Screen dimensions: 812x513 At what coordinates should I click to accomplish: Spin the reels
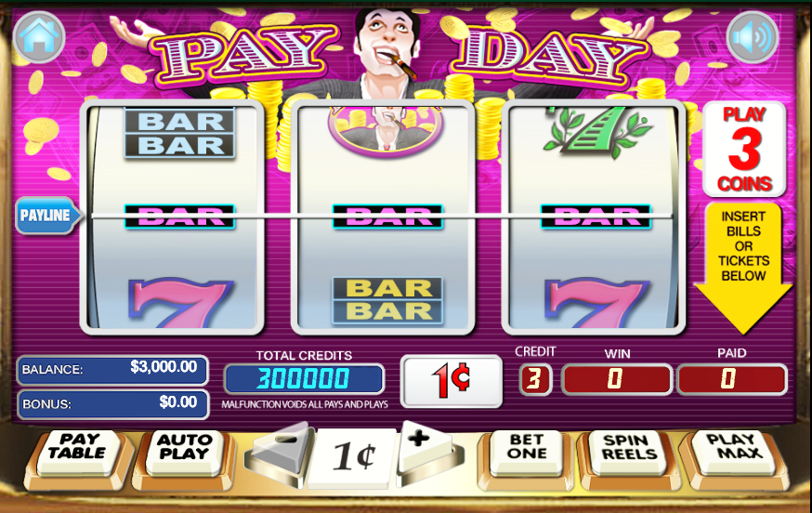[x=629, y=452]
